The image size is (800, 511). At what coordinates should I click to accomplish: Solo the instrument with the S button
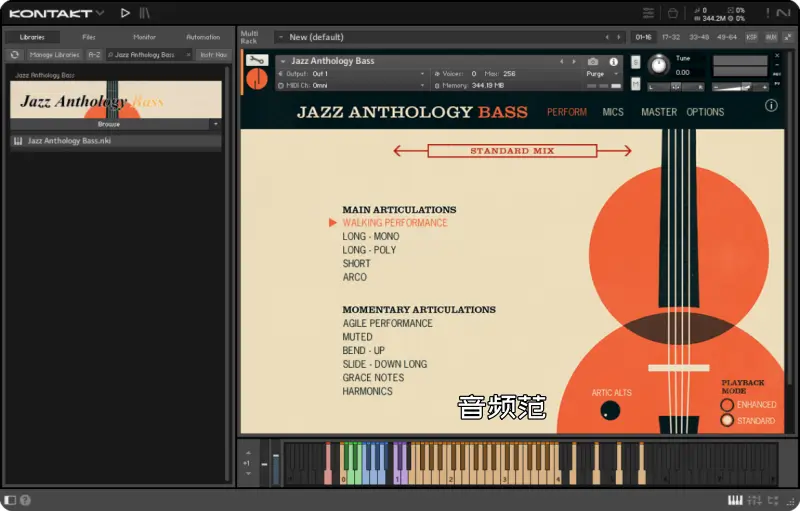coord(636,61)
